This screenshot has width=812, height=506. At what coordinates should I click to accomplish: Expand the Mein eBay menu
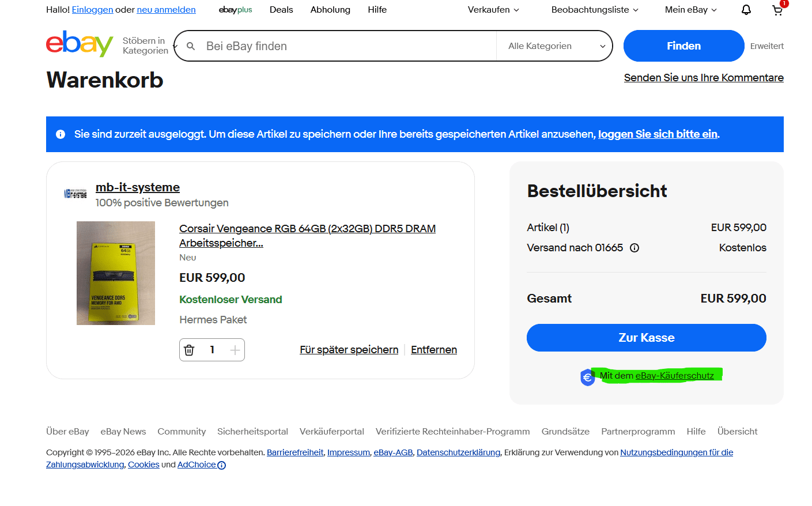click(x=690, y=10)
